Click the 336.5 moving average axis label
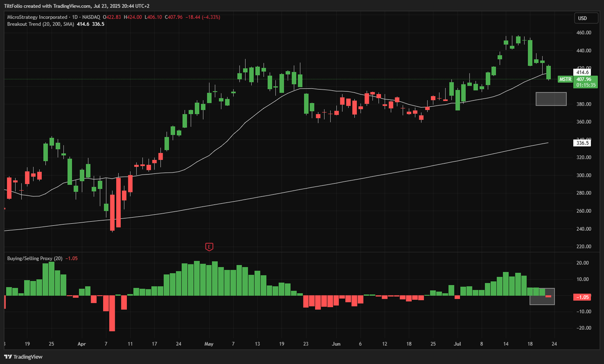604x364 pixels. 583,143
